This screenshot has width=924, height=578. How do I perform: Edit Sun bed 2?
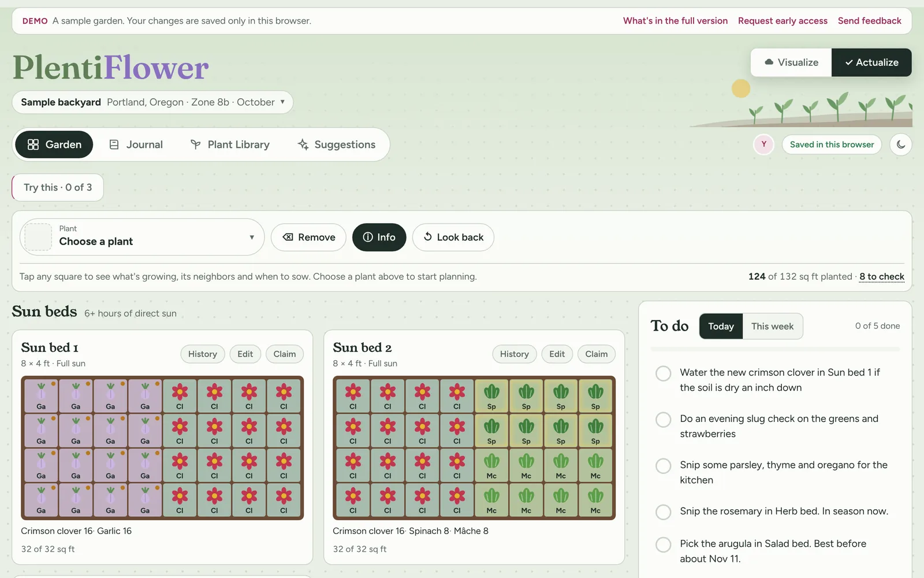point(557,354)
